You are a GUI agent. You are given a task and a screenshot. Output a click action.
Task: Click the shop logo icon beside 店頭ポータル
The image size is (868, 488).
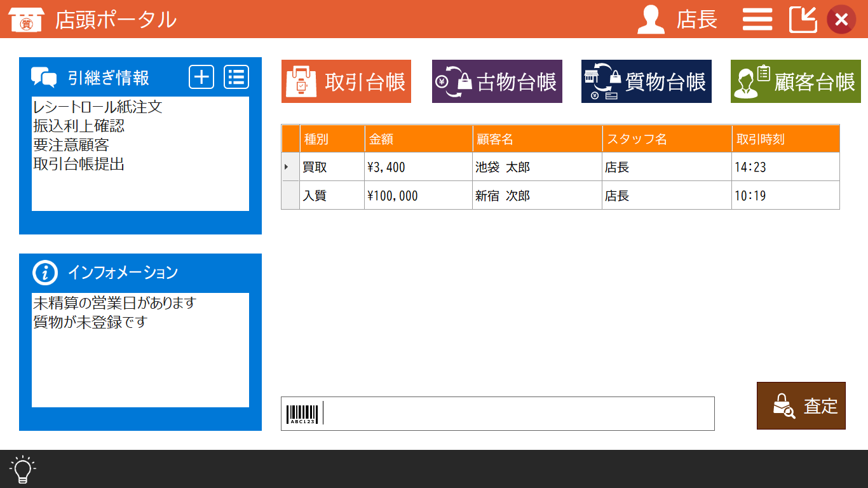point(25,20)
